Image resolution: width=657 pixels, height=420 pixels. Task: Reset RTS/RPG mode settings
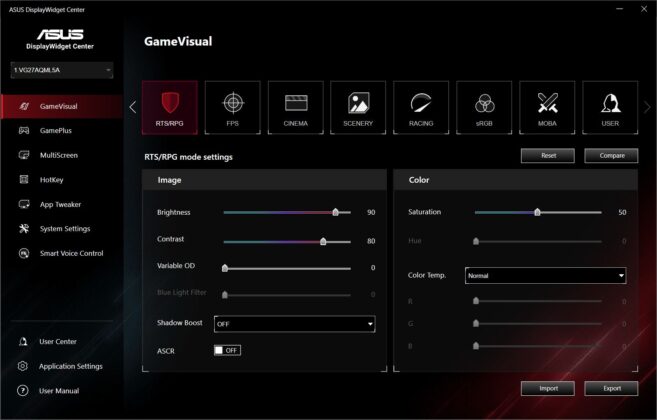[548, 156]
